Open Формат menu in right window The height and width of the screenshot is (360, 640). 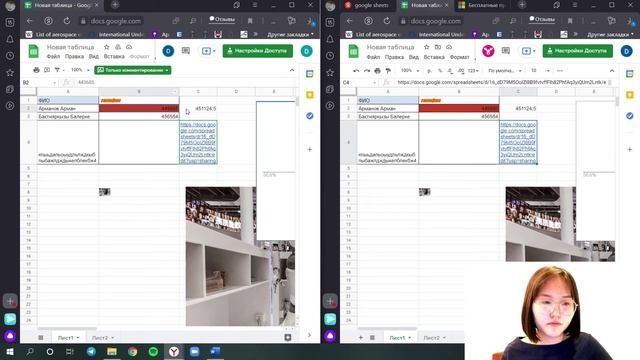click(460, 57)
